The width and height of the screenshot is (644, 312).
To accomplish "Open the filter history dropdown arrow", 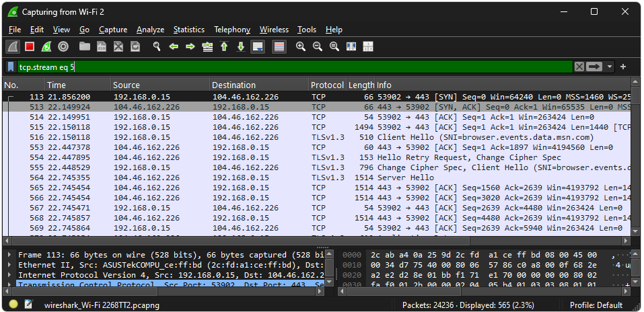I will pyautogui.click(x=610, y=67).
